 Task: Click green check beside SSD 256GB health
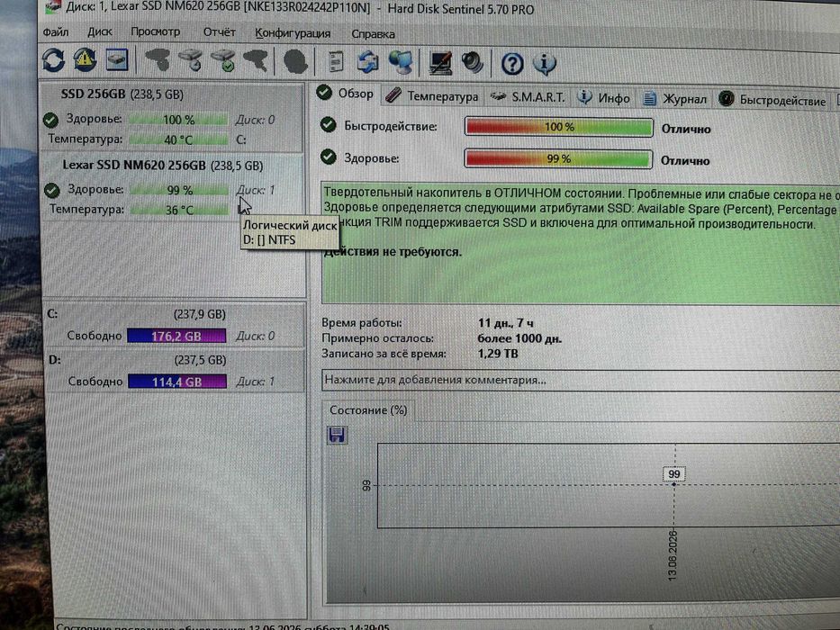coord(50,120)
